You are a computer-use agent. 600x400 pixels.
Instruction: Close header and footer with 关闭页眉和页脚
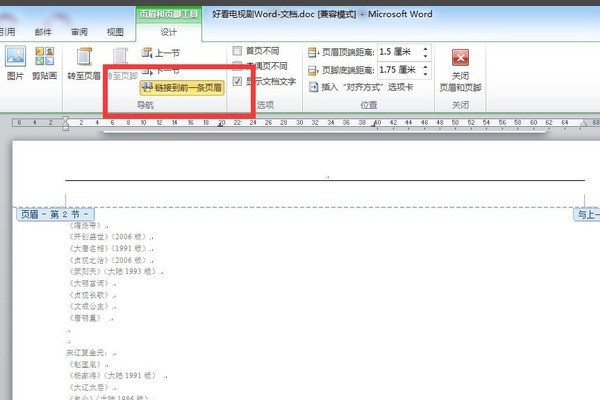(x=460, y=70)
